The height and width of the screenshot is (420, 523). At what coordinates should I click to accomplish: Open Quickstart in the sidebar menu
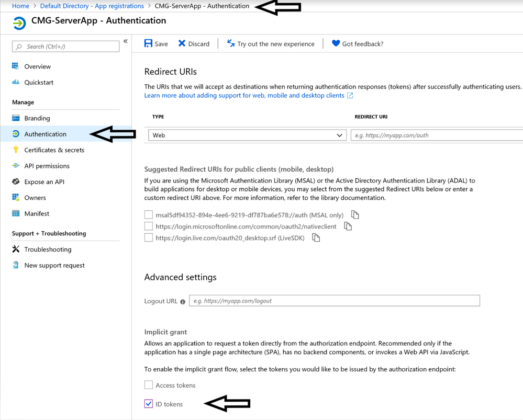click(39, 82)
